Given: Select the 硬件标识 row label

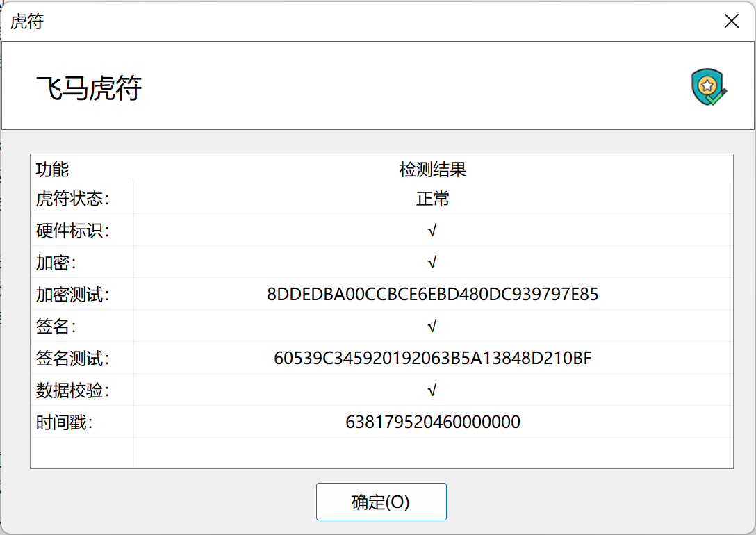Looking at the screenshot, I should (73, 231).
